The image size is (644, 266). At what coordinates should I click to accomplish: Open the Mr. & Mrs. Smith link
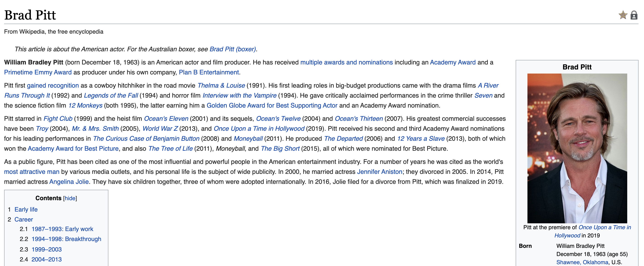point(95,129)
